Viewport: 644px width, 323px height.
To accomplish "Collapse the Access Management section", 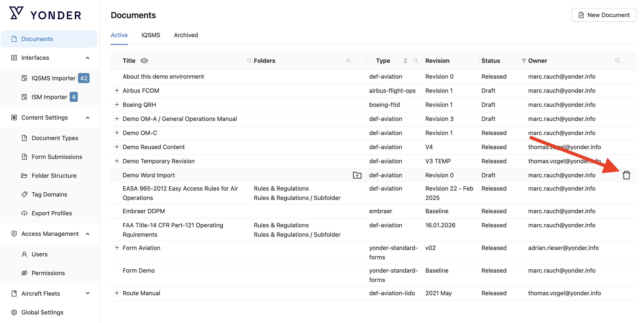I will click(88, 234).
